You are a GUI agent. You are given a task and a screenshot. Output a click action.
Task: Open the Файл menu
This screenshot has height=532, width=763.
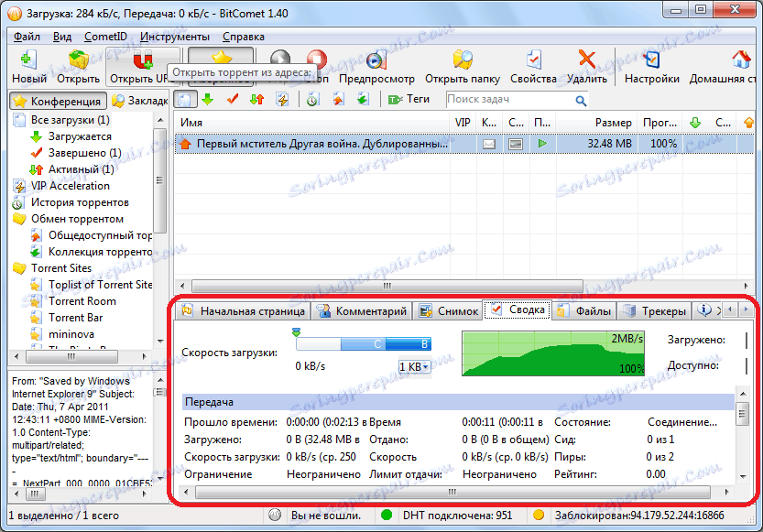pos(27,37)
